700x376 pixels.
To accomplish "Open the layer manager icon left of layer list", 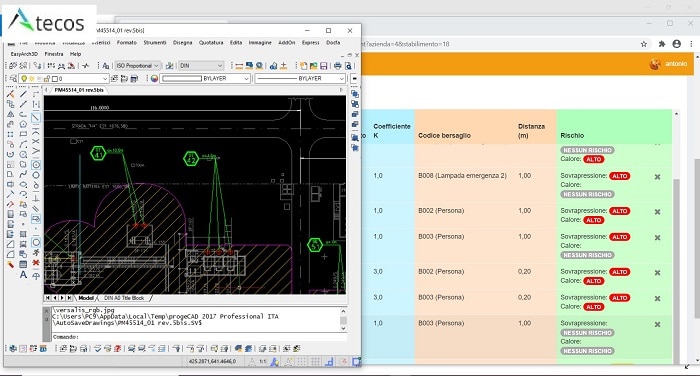I will pos(13,79).
